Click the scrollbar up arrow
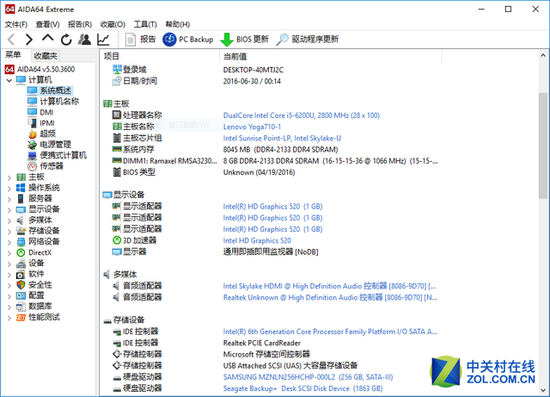The width and height of the screenshot is (550, 397). [543, 55]
